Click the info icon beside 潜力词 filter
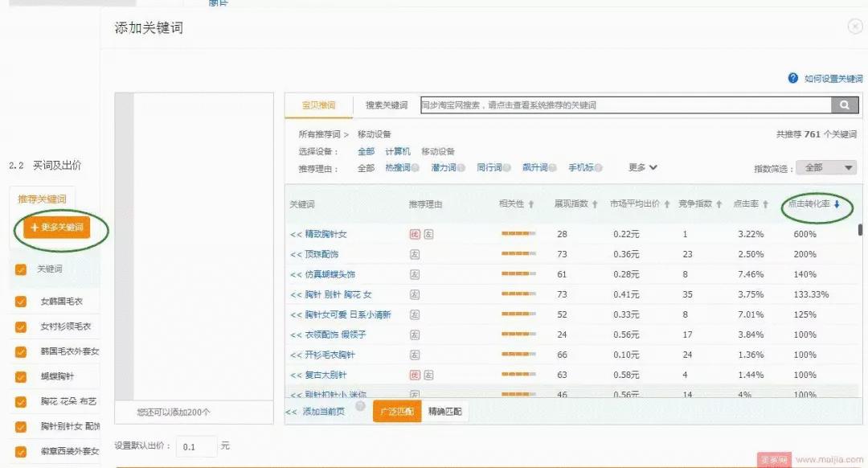 (x=460, y=168)
